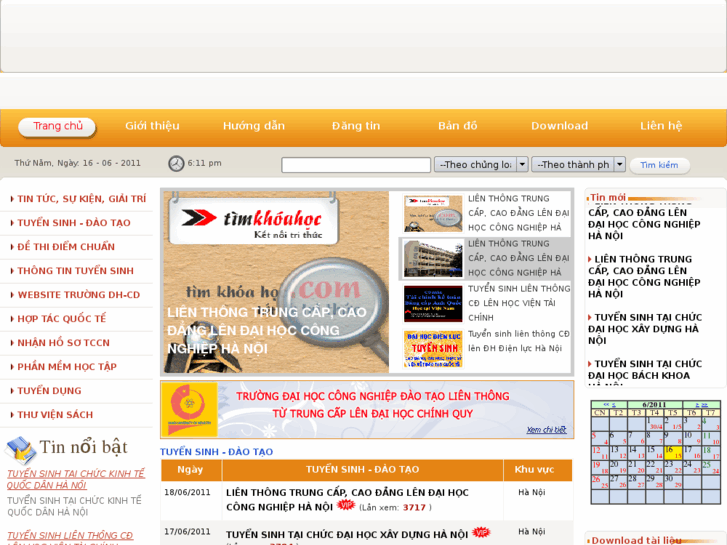Click TUYỂN SINH LIÊN THÔNG CĐ LÊN HỌC VIỆN slide text
The height and width of the screenshot is (545, 727).
(519, 303)
